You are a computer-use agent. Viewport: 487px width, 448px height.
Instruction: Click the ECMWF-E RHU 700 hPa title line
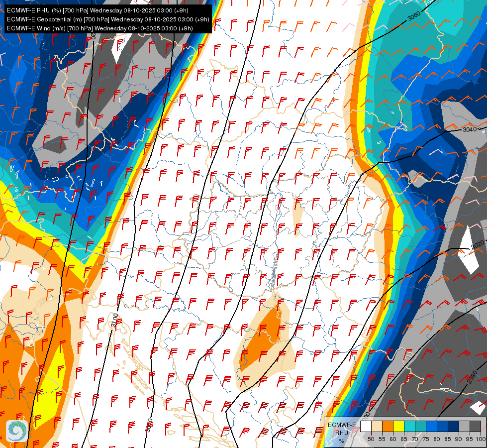point(97,10)
